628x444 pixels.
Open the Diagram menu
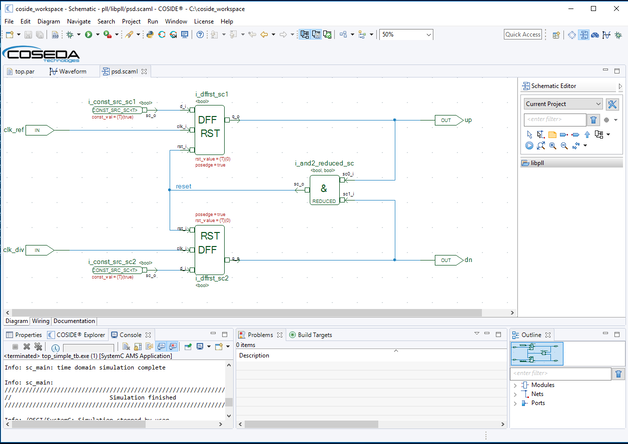49,22
